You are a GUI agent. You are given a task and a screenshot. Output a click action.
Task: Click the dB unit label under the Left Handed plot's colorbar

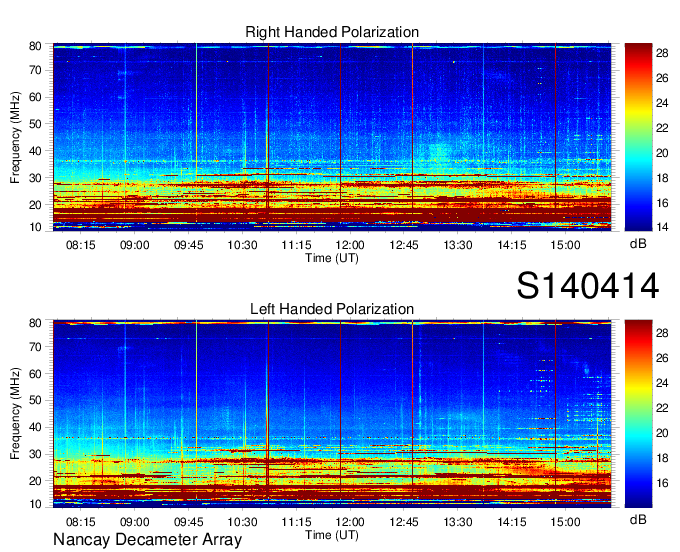(x=638, y=519)
